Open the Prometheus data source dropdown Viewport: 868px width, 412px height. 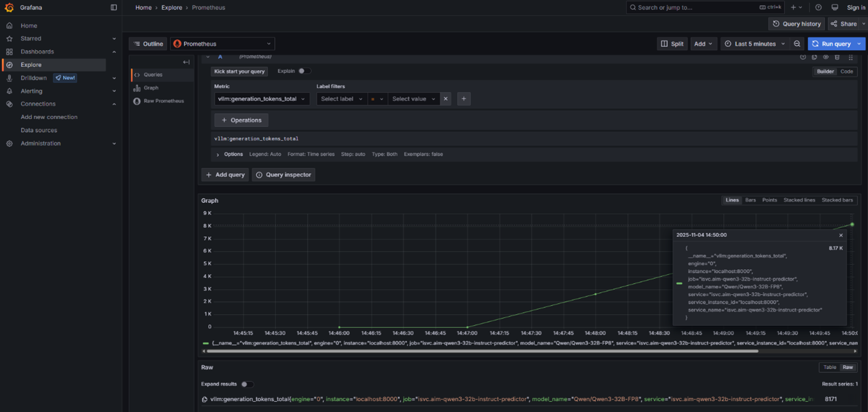coord(222,43)
